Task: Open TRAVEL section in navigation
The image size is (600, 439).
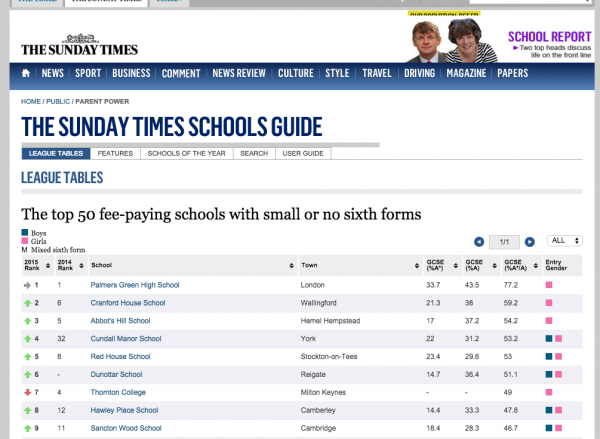Action: (377, 73)
